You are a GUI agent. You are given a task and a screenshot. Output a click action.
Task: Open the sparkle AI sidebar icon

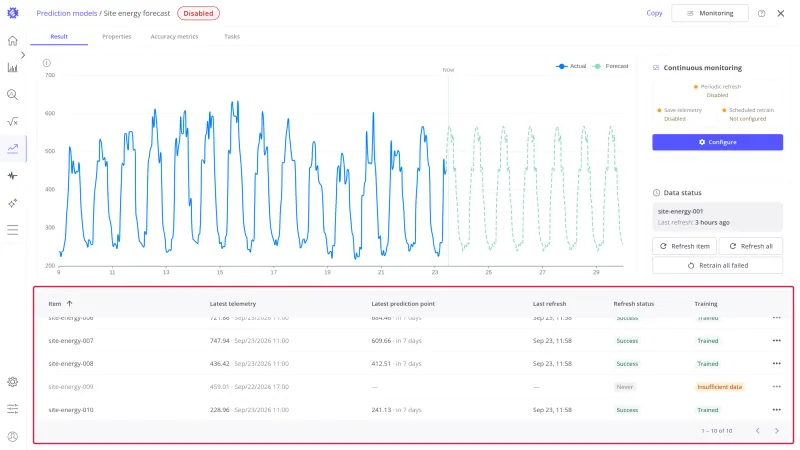click(13, 203)
